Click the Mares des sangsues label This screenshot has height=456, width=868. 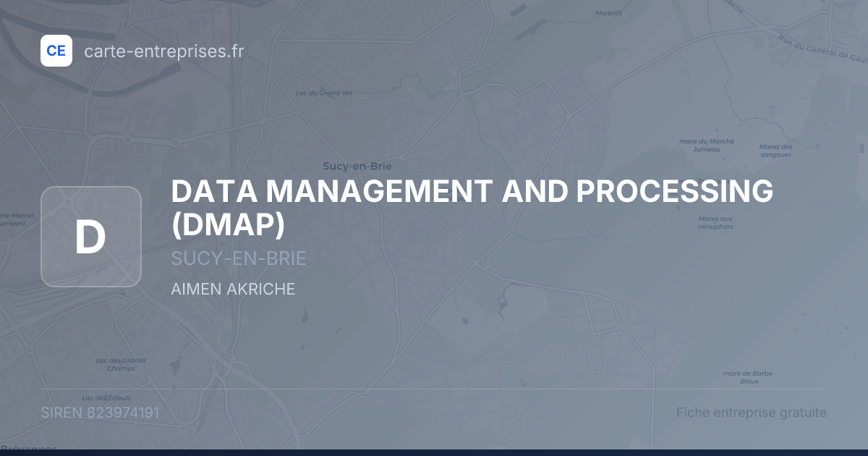[776, 151]
